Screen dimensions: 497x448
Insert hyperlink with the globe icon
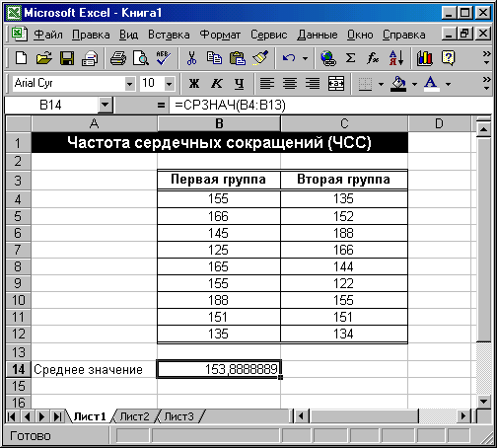(328, 58)
